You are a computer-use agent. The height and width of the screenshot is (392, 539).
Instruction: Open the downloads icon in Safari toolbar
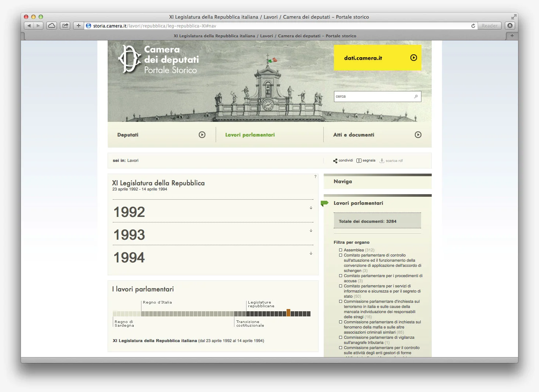[x=510, y=26]
